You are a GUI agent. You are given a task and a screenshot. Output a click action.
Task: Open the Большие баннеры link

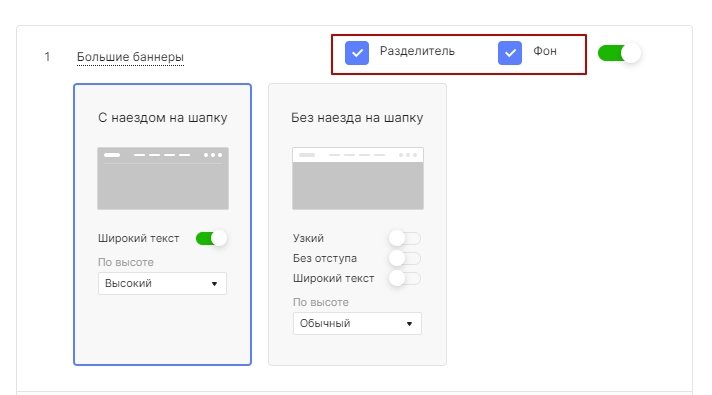tap(130, 57)
